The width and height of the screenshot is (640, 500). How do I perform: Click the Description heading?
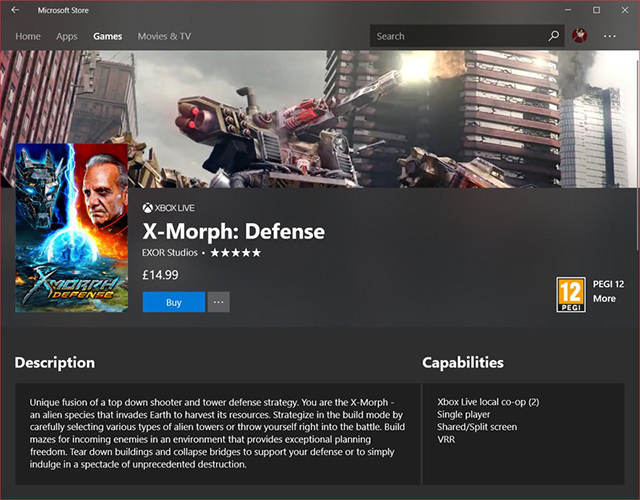click(55, 362)
